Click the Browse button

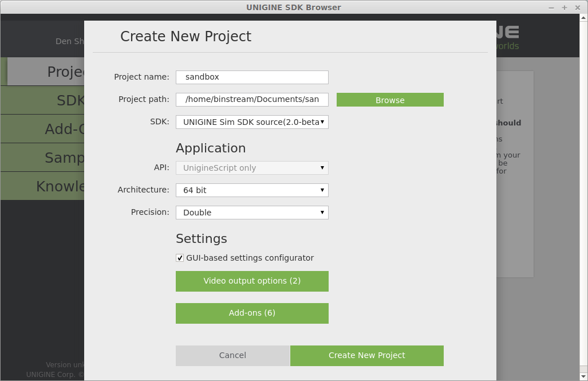pos(390,100)
